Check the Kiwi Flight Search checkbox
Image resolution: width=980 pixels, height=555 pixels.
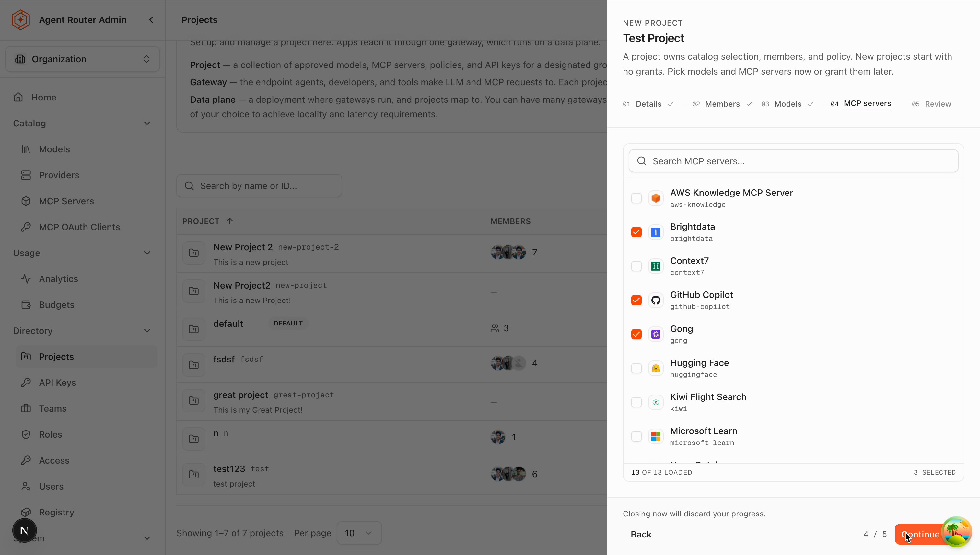[x=636, y=402]
